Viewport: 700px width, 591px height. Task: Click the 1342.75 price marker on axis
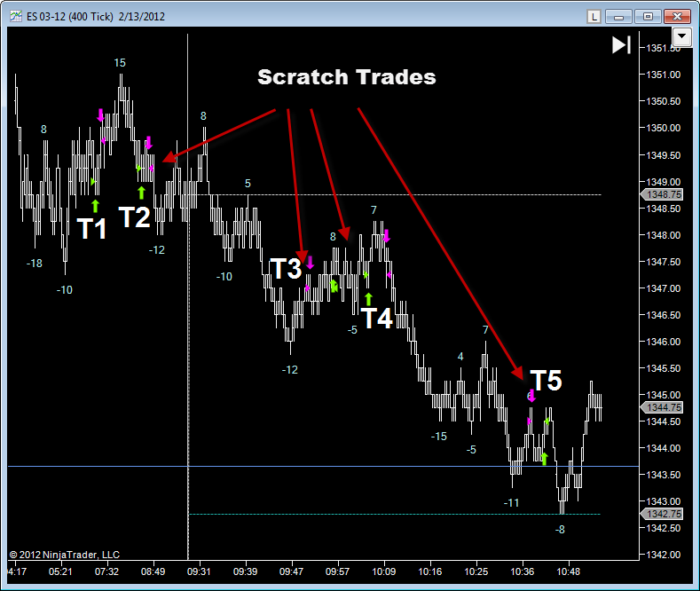[662, 514]
